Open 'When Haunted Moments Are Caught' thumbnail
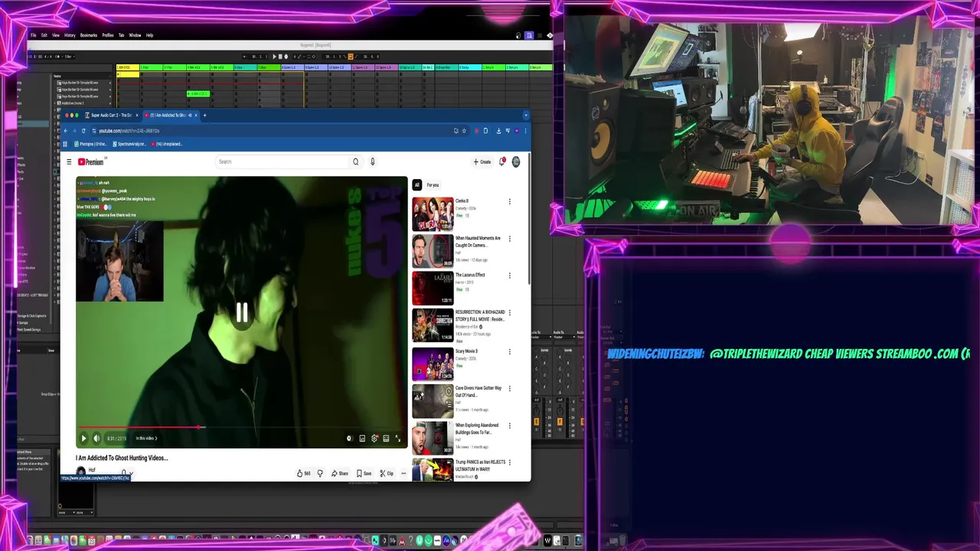980x551 pixels. click(433, 251)
